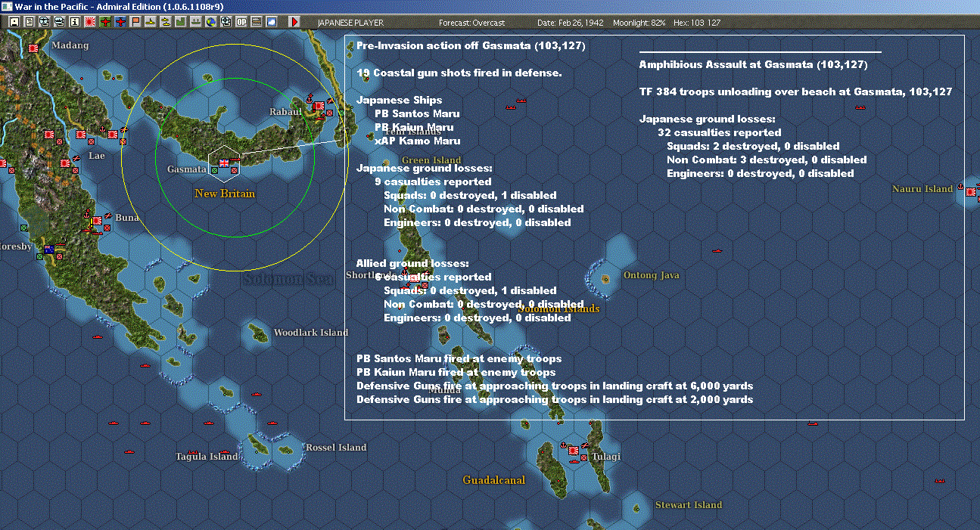The width and height of the screenshot is (980, 530).
Task: Open the cloud weather toolbar icon
Action: 271,22
